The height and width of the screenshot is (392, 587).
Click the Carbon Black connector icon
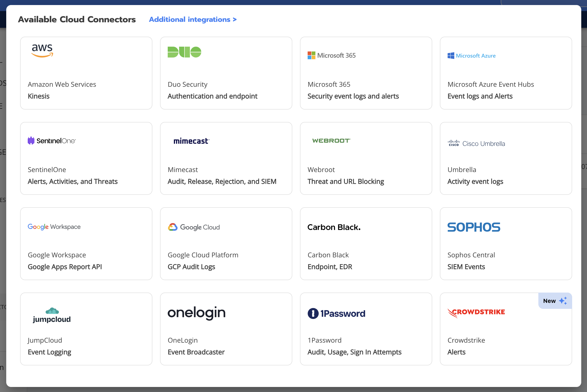coord(333,227)
